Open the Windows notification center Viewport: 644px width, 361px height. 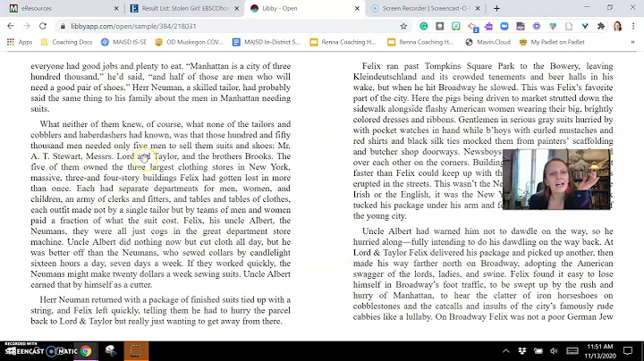tap(628, 351)
